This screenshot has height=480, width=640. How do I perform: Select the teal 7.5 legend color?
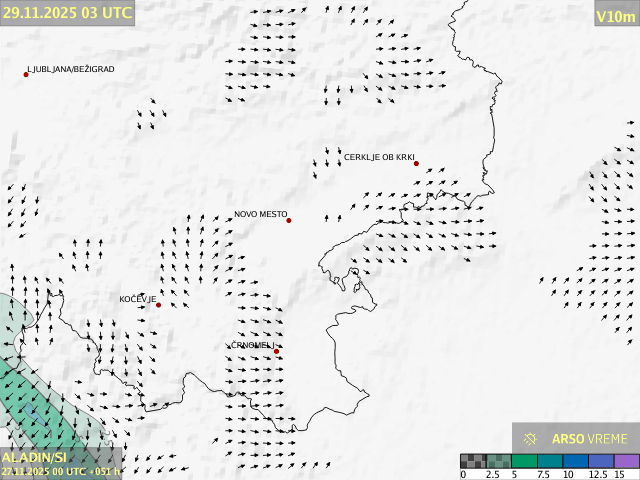[x=550, y=461]
